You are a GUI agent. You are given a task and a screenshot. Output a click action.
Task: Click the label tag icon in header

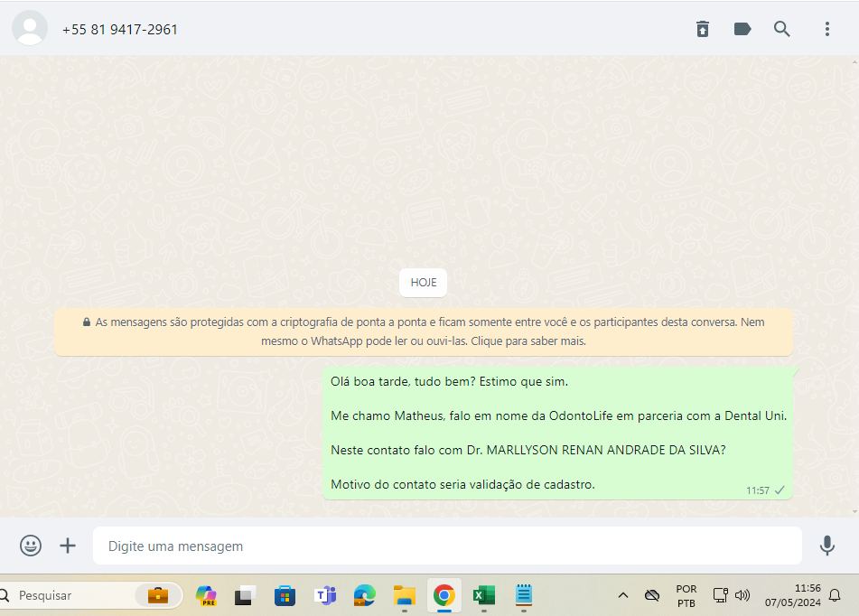[x=742, y=29]
